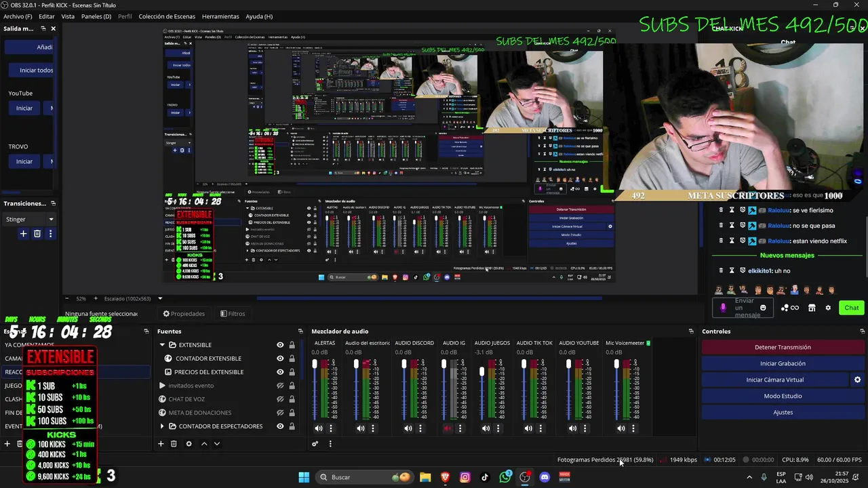The width and height of the screenshot is (868, 488).
Task: Float the Controles dock panel
Action: [x=861, y=331]
